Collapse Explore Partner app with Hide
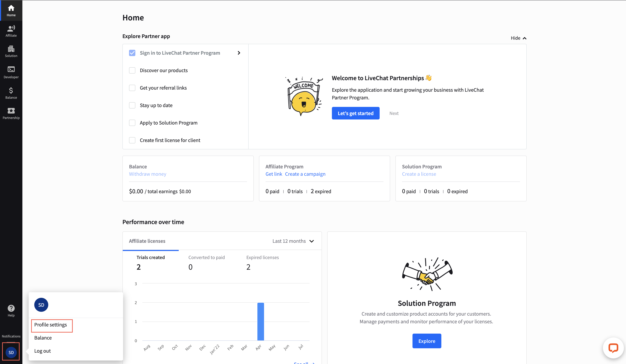 (x=518, y=38)
